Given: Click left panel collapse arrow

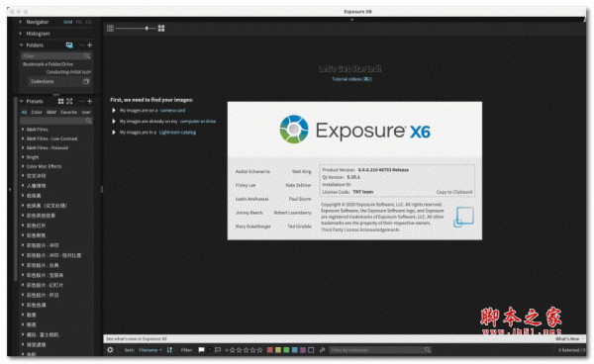Looking at the screenshot, I should pyautogui.click(x=10, y=189).
